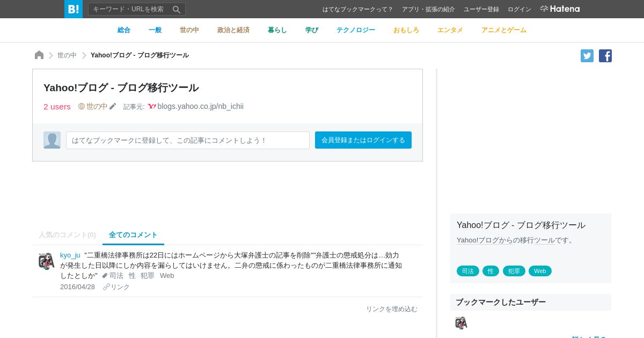This screenshot has width=644, height=338.
Task: Open blogs.yahoo.co.jp/nb_ichii source link
Action: (201, 106)
